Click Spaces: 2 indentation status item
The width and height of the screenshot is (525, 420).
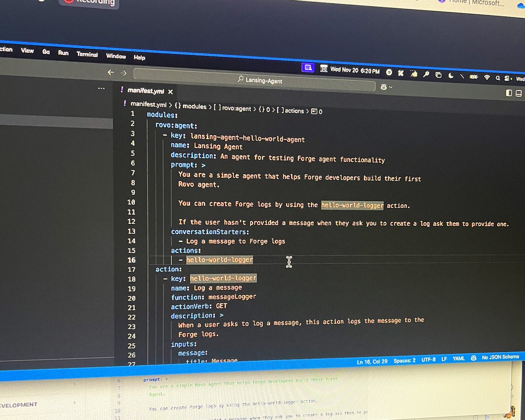click(404, 360)
